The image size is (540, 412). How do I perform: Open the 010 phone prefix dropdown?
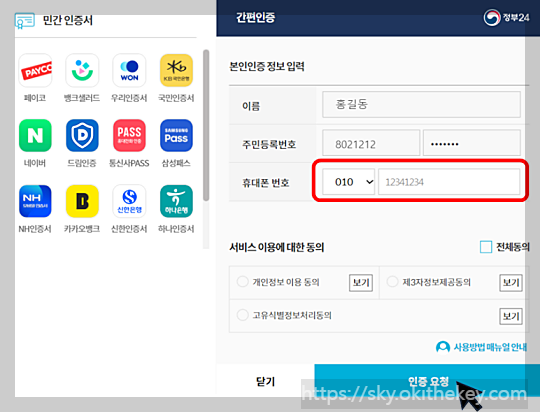[x=349, y=182]
